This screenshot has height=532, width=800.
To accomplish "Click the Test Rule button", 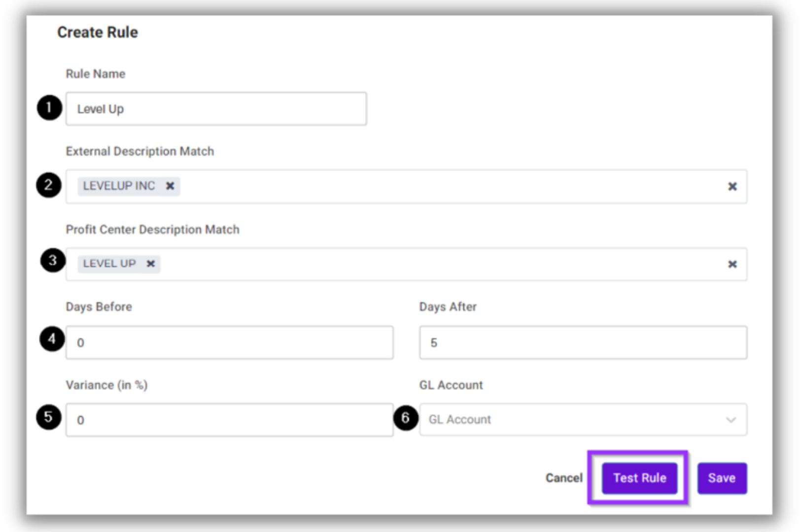I will tap(639, 478).
